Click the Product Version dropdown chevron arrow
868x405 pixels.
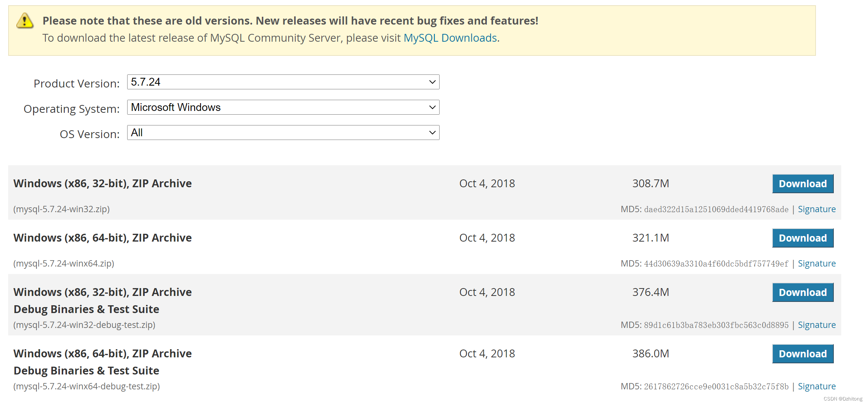click(x=432, y=82)
